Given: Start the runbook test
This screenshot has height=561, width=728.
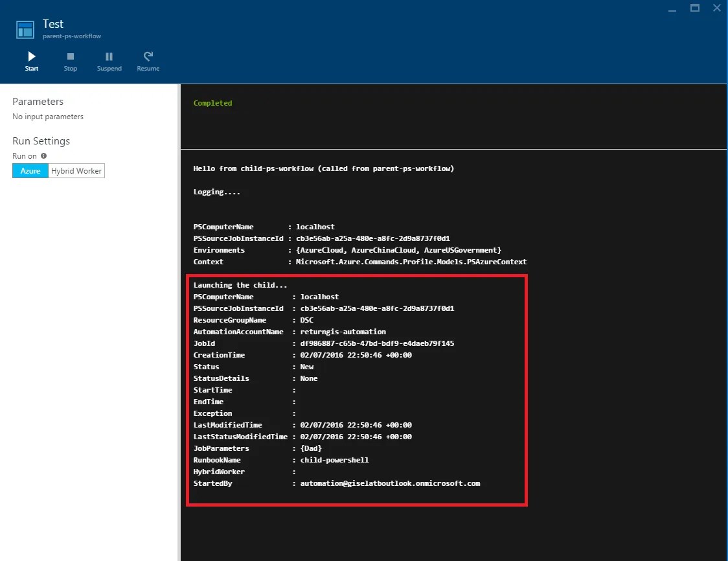Looking at the screenshot, I should [x=32, y=62].
